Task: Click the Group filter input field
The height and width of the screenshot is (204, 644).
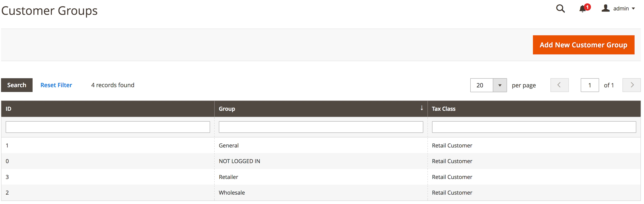Action: pyautogui.click(x=321, y=127)
